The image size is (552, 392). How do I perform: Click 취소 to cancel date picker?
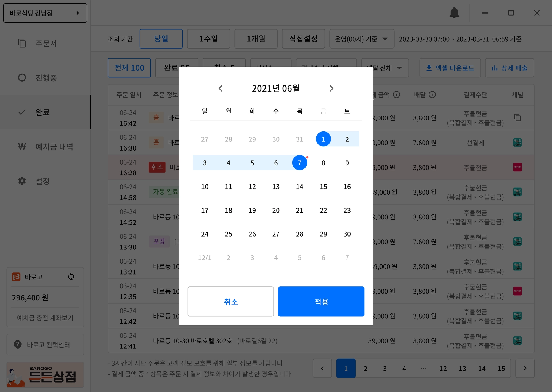[x=231, y=302]
